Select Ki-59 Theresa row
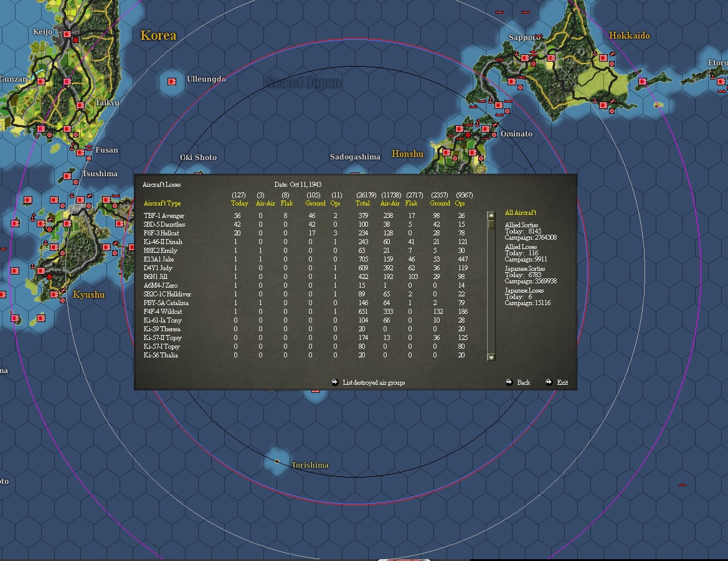Viewport: 728px width, 561px height. [x=306, y=329]
